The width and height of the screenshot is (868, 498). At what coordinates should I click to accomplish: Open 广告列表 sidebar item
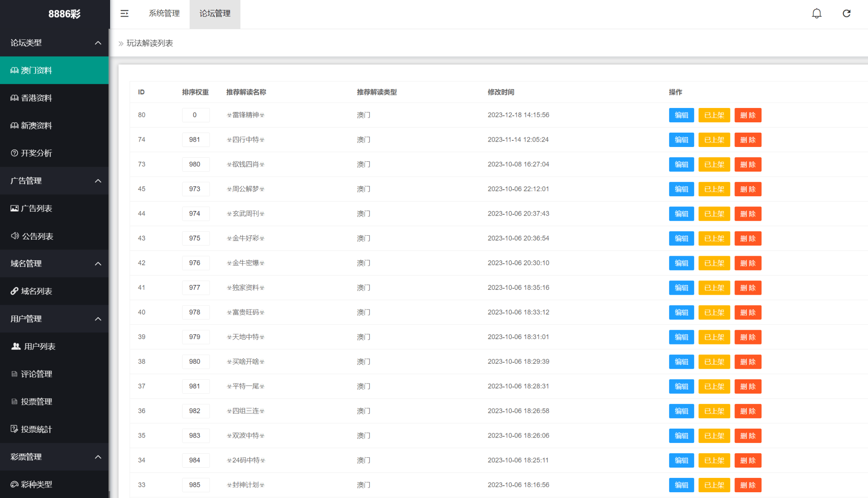coord(36,209)
